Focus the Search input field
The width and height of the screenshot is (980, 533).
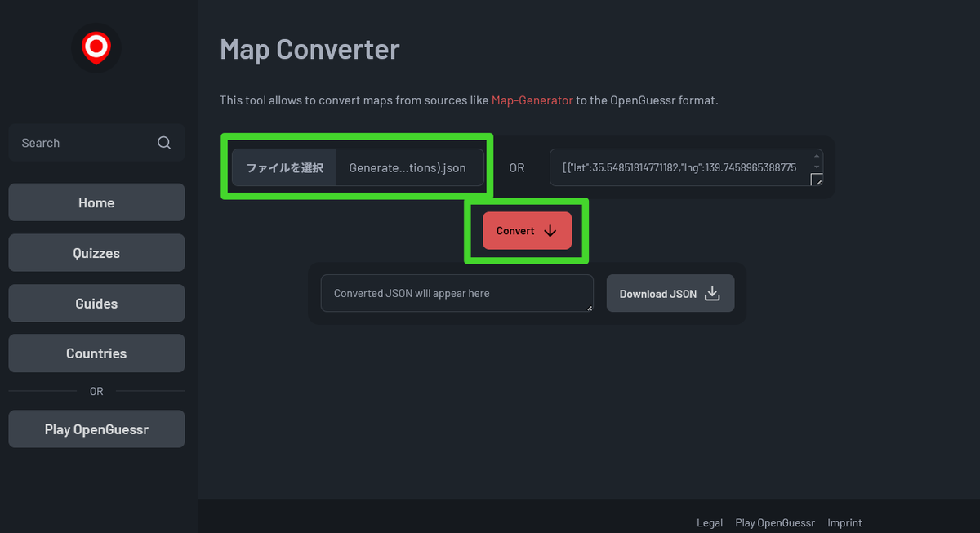pyautogui.click(x=96, y=143)
